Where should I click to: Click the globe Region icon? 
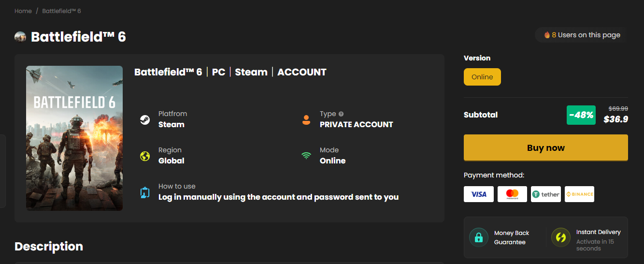144,156
